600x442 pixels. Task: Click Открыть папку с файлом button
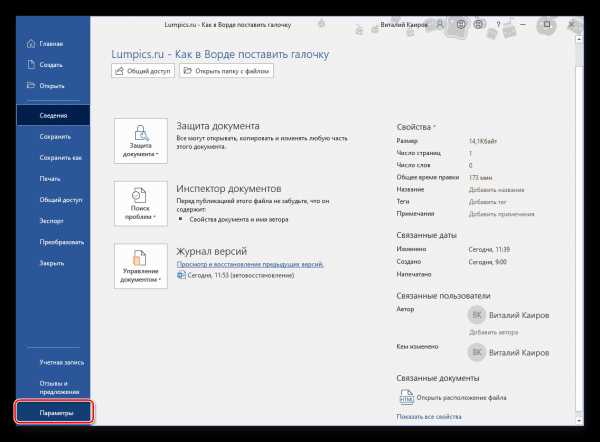click(x=227, y=71)
